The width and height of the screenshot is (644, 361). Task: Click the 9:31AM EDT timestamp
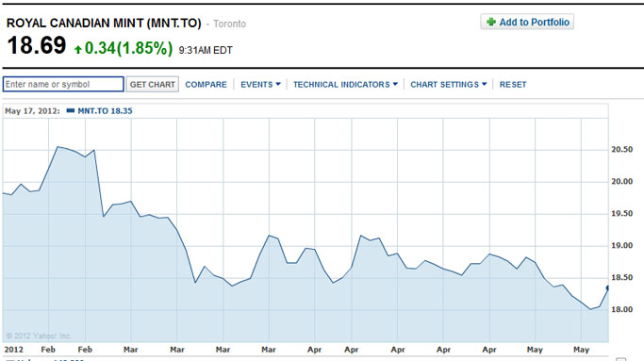(x=206, y=50)
